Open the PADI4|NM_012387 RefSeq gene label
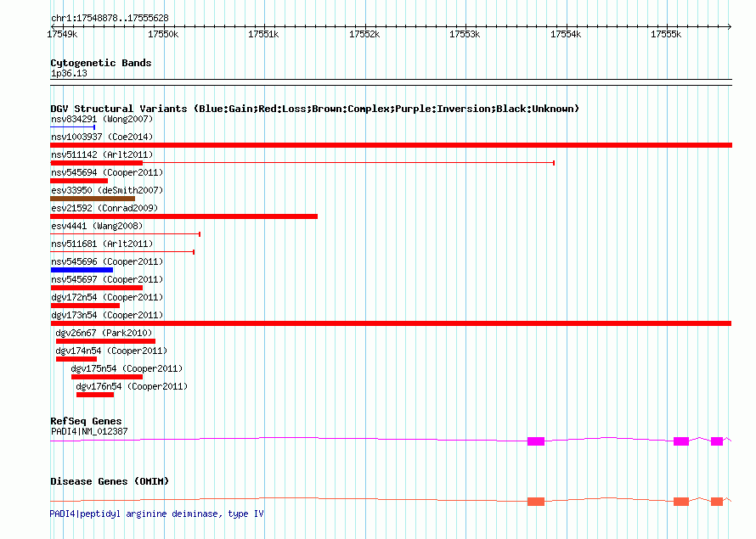Image resolution: width=756 pixels, height=539 pixels. click(x=89, y=431)
